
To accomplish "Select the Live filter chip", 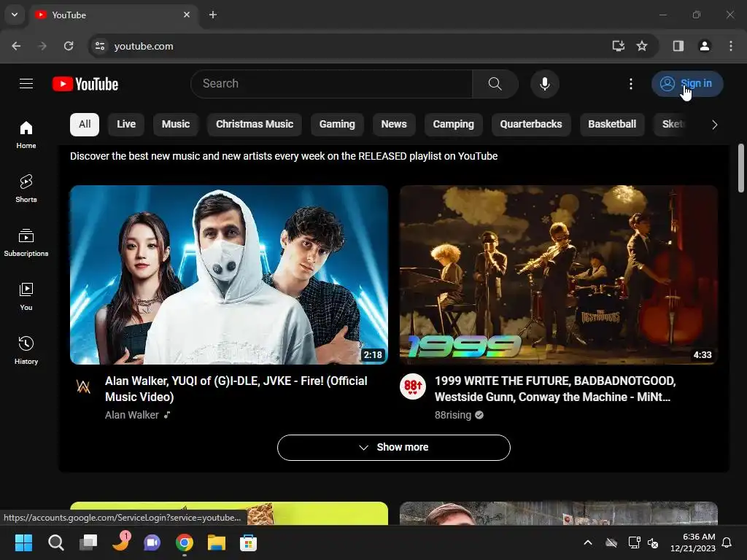I will [x=126, y=124].
